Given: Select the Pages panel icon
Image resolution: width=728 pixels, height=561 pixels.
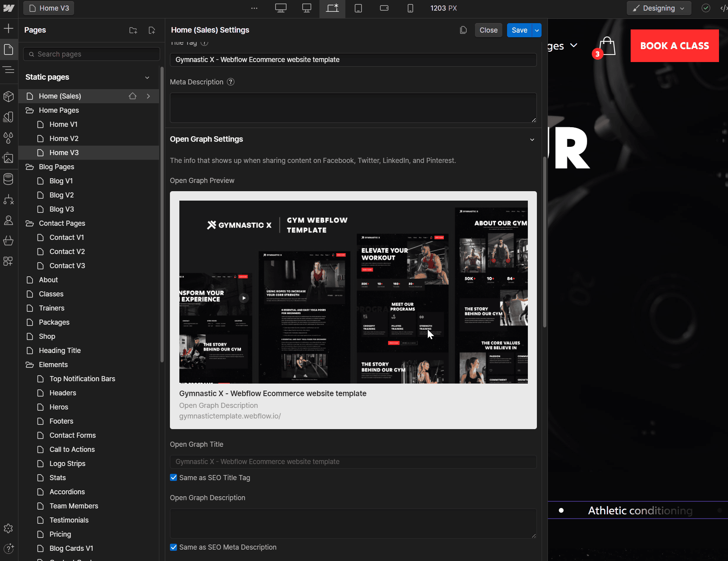Looking at the screenshot, I should coord(9,49).
